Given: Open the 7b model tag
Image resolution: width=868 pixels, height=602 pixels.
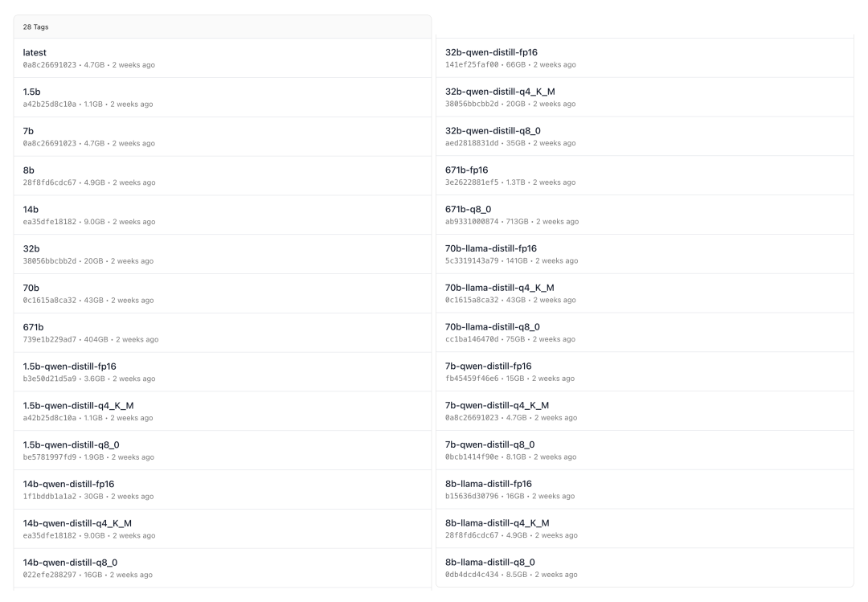Looking at the screenshot, I should (x=28, y=131).
